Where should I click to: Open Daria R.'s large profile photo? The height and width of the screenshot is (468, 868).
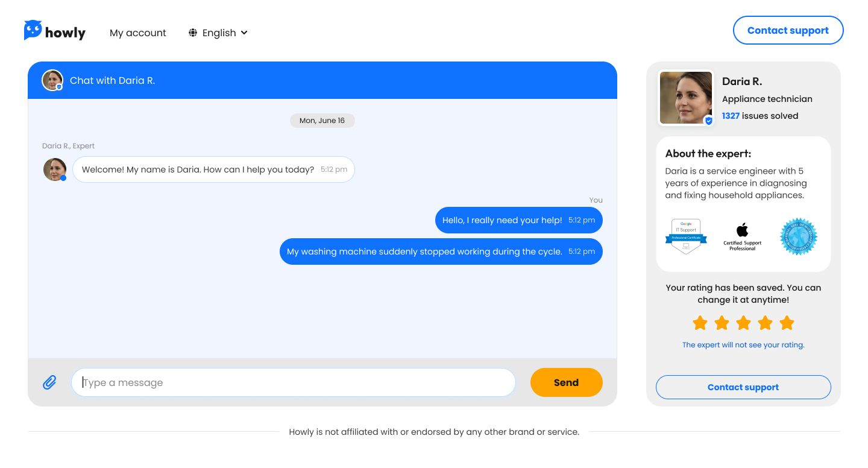click(685, 98)
